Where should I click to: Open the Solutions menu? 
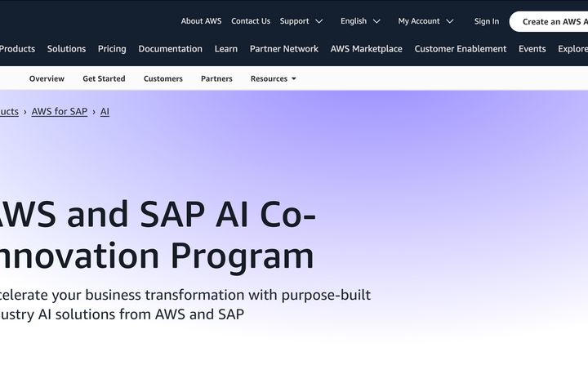(x=66, y=49)
